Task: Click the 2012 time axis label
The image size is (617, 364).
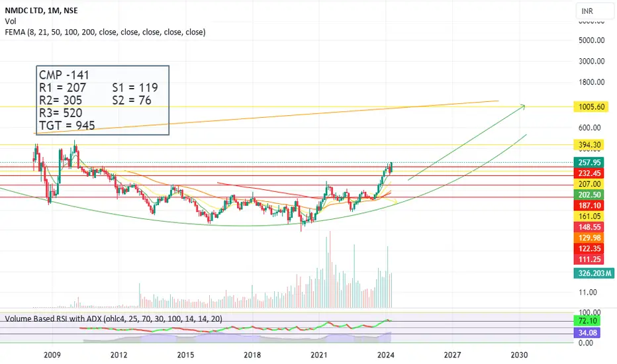Action: click(x=119, y=355)
